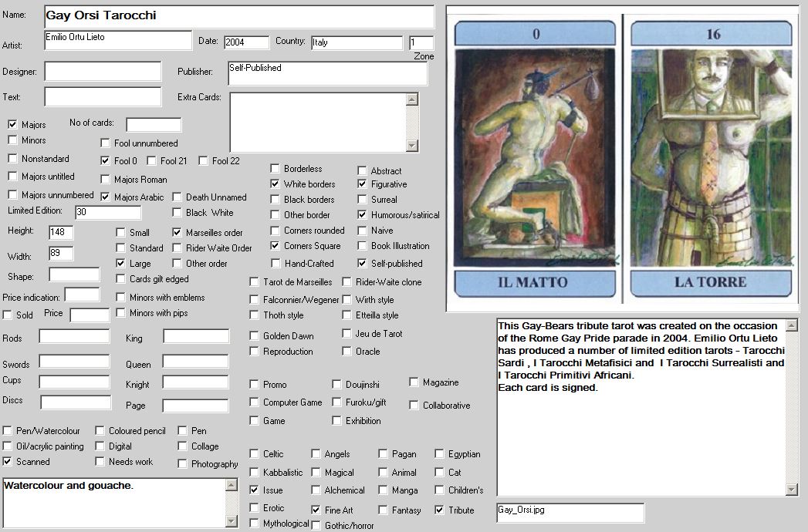The image size is (808, 532).
Task: Click the Name field with Gay Orsi Tarocchi
Action: pyautogui.click(x=239, y=16)
